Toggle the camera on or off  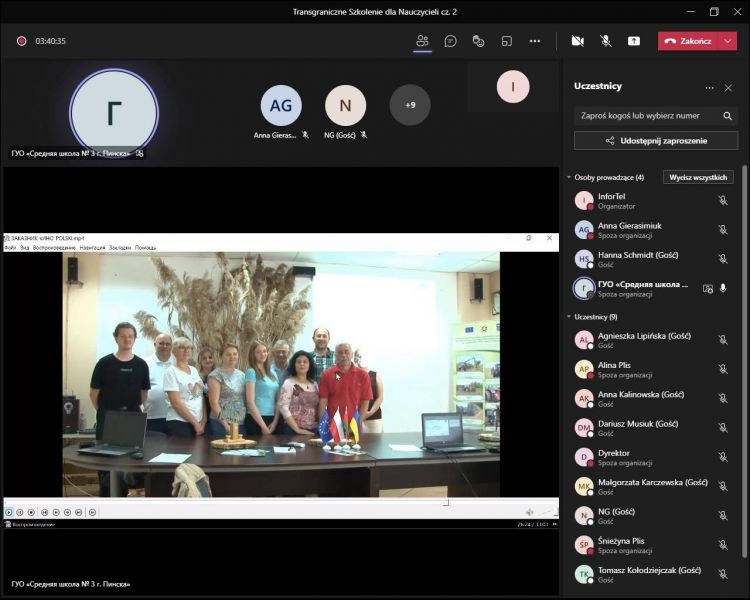(x=577, y=41)
